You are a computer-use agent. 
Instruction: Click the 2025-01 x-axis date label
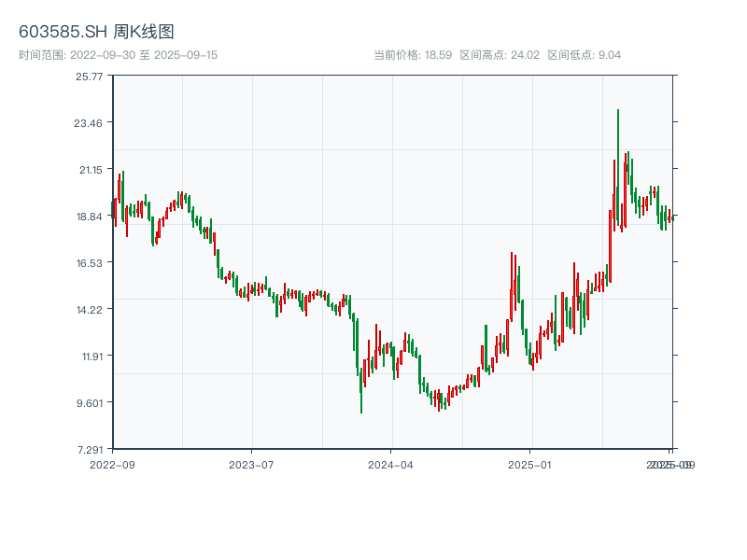point(531,464)
